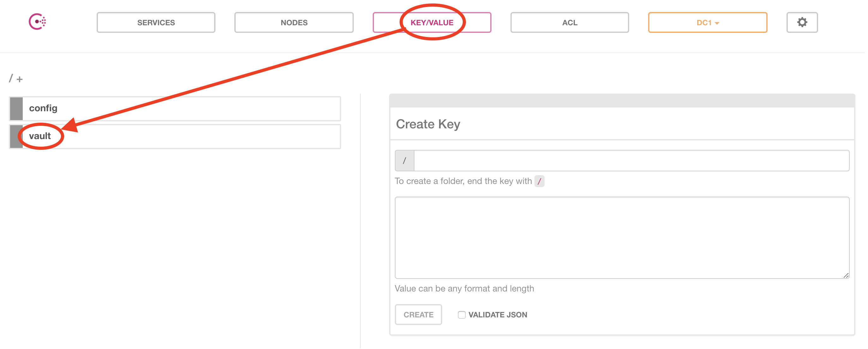
Task: Switch to the SERVICES tab
Action: click(156, 22)
